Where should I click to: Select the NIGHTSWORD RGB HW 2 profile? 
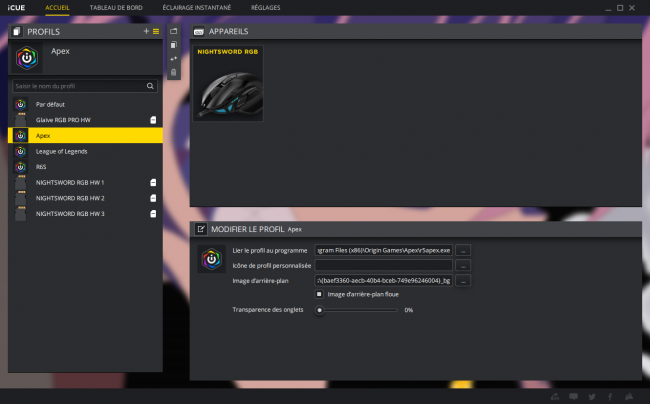85,198
